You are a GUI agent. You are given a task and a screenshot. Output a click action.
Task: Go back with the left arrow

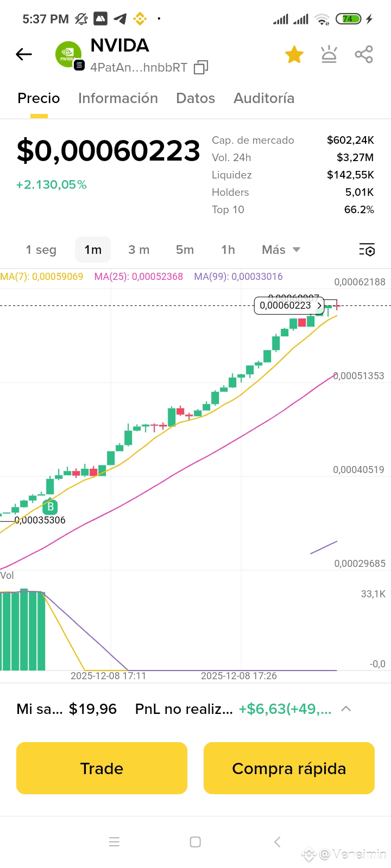24,54
